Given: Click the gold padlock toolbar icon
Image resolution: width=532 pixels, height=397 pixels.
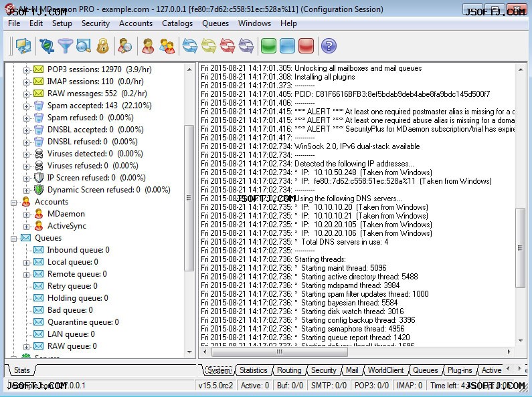Looking at the screenshot, I should point(102,46).
